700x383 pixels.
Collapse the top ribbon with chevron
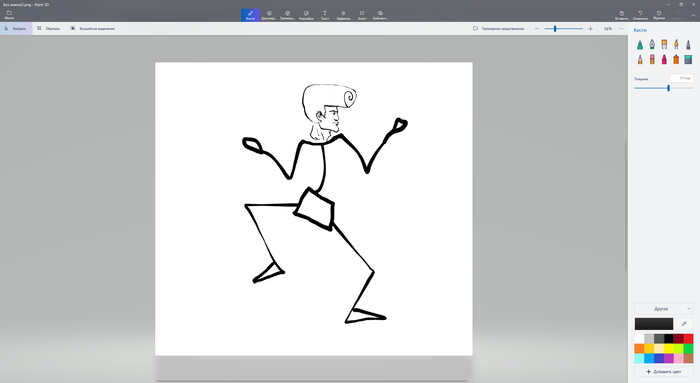click(693, 15)
